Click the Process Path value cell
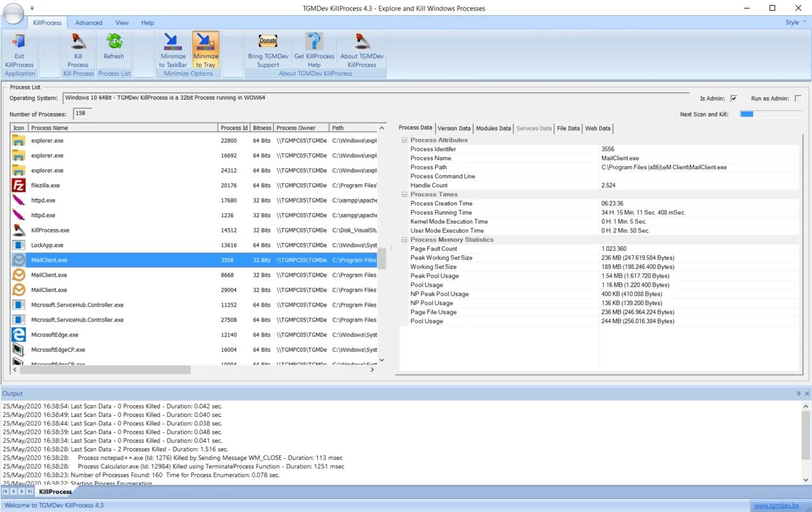This screenshot has height=512, width=812. [x=699, y=167]
